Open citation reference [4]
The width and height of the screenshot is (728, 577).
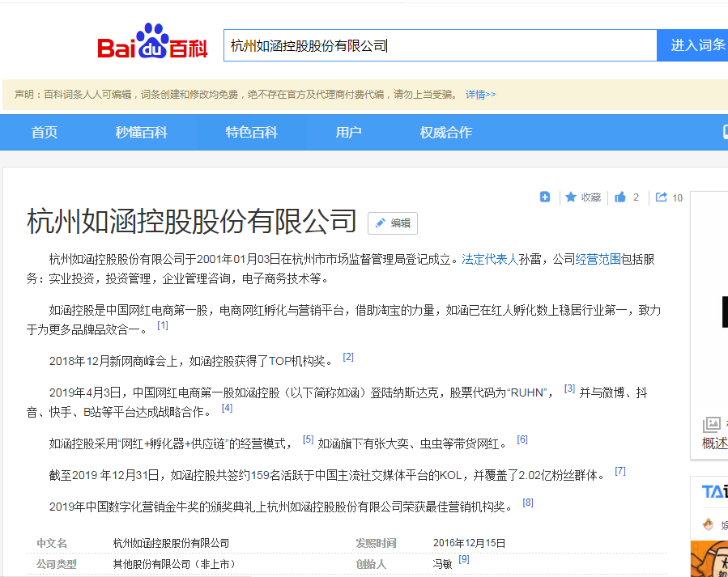(x=227, y=408)
